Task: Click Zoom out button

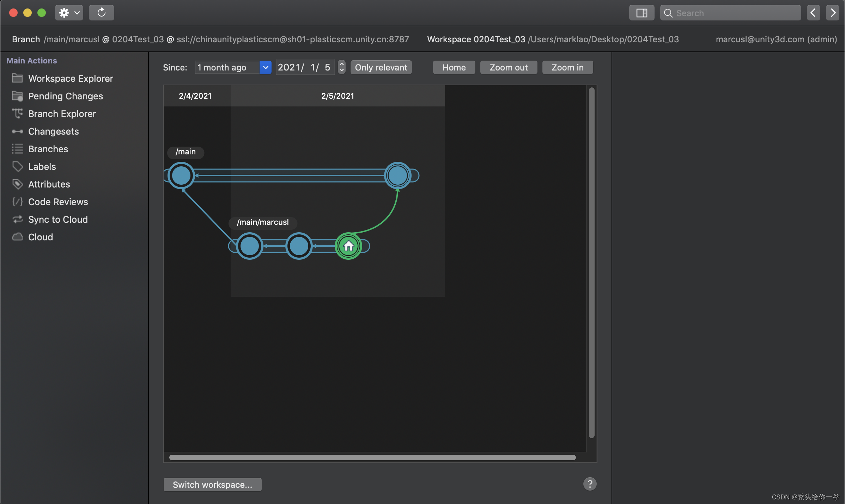Action: 508,67
